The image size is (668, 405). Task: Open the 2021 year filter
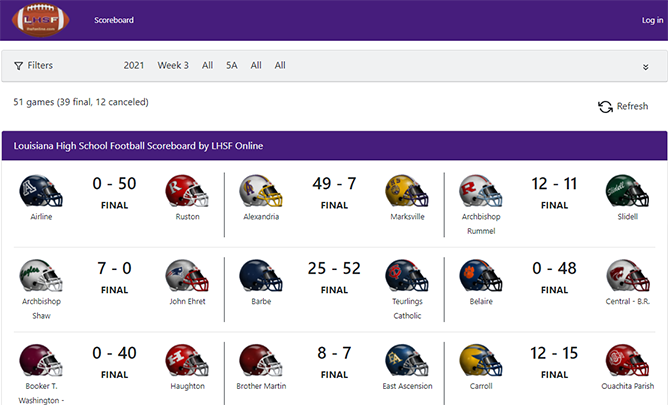point(134,66)
